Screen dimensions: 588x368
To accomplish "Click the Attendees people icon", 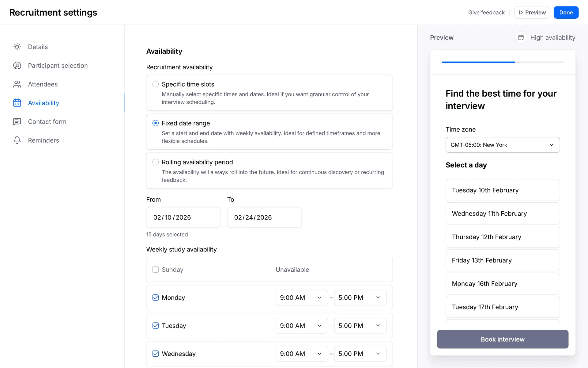I will point(17,84).
